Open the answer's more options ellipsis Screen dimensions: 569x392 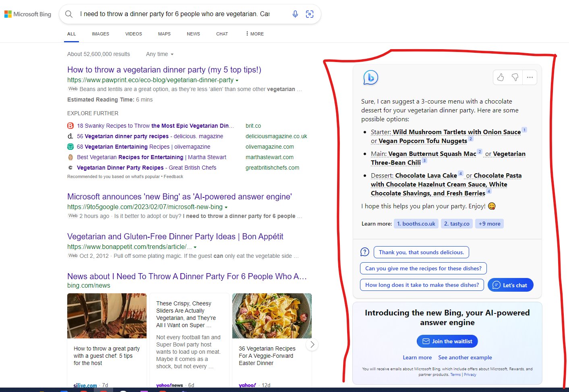(530, 77)
